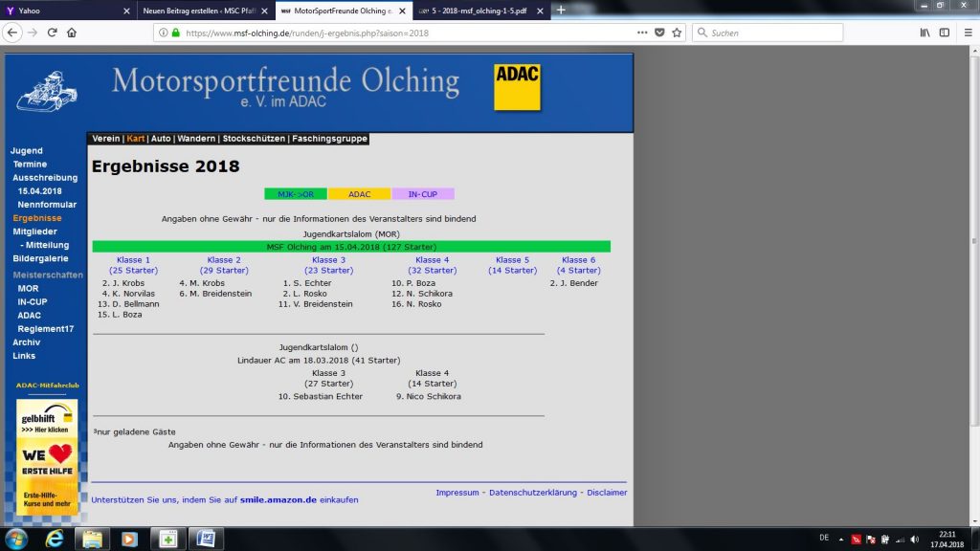This screenshot has width=980, height=551.
Task: Bookmark this page with the star icon
Action: click(677, 32)
